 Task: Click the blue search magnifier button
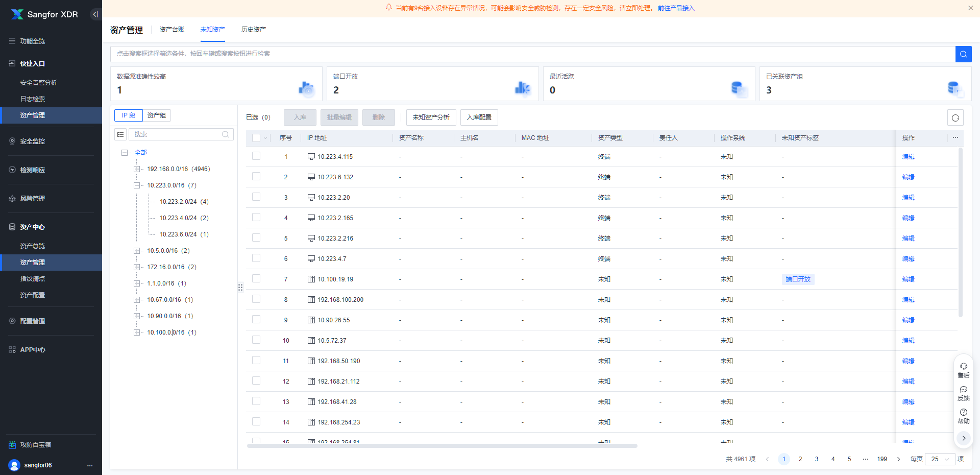coord(963,54)
